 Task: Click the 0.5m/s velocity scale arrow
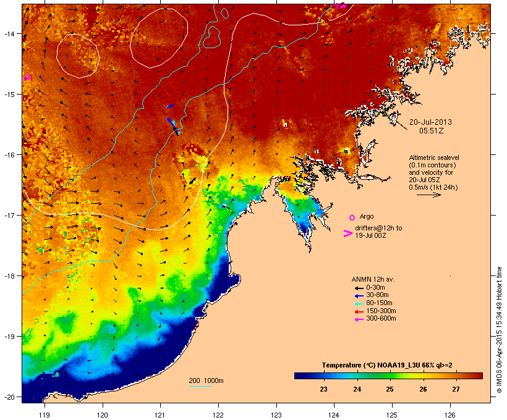tap(429, 195)
